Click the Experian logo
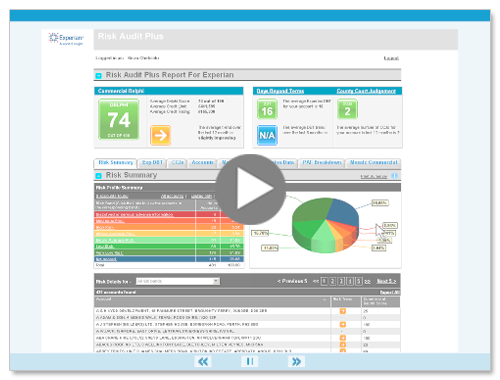 pyautogui.click(x=66, y=39)
